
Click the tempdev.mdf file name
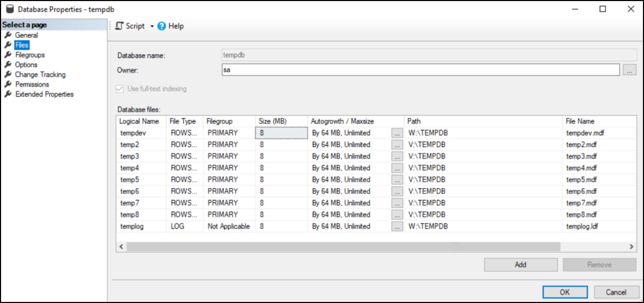coord(585,133)
